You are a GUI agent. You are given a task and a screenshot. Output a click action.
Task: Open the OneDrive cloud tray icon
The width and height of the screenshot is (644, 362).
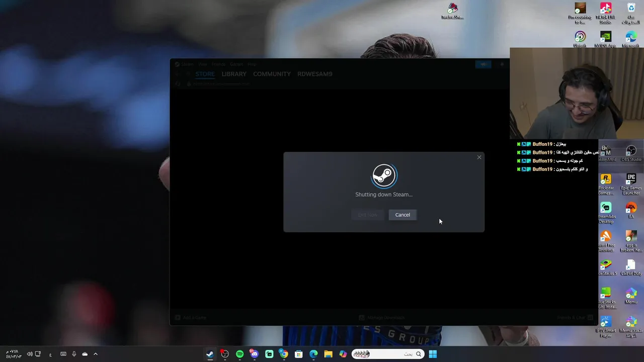[x=85, y=354]
